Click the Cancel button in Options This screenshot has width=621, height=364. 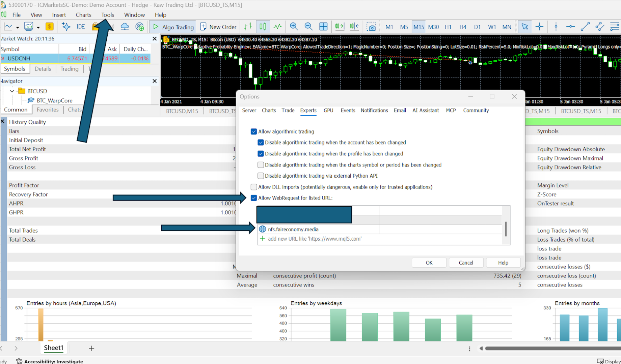click(466, 263)
